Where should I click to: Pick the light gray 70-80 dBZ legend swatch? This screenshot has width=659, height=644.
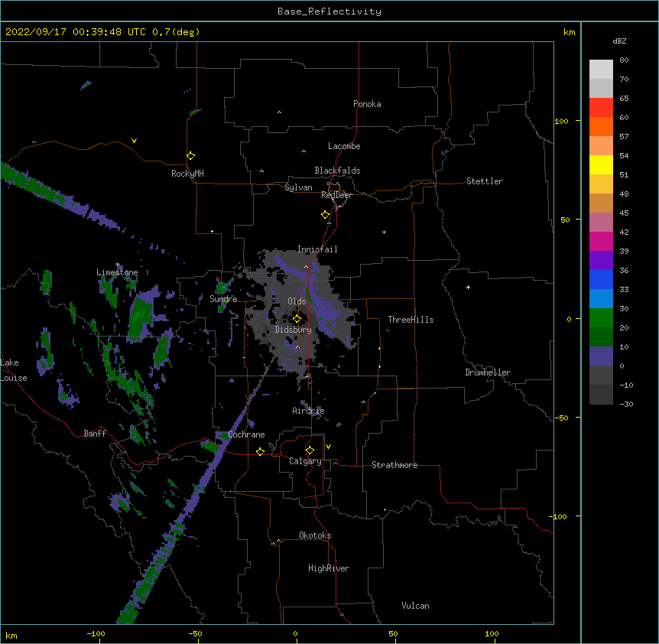click(601, 69)
